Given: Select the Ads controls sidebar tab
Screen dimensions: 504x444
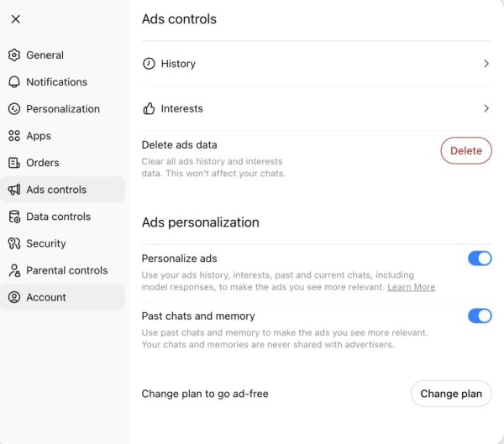Looking at the screenshot, I should pyautogui.click(x=56, y=190).
